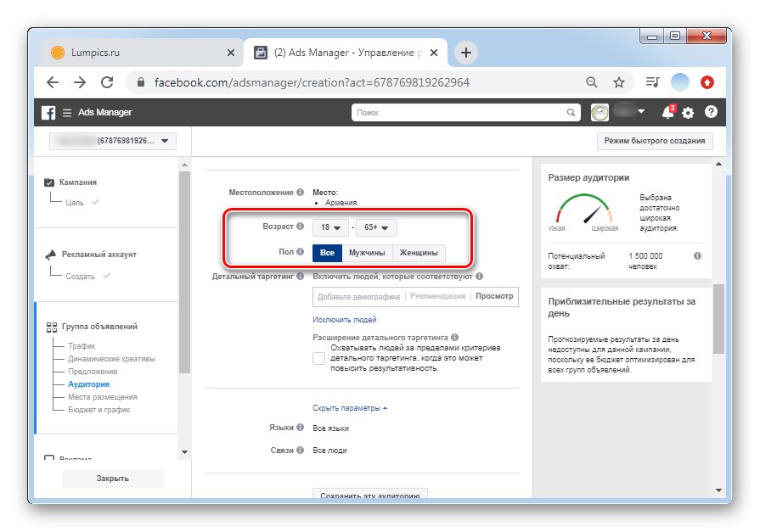Viewport: 760px width, 532px height.
Task: Open notifications bell icon
Action: tap(668, 112)
